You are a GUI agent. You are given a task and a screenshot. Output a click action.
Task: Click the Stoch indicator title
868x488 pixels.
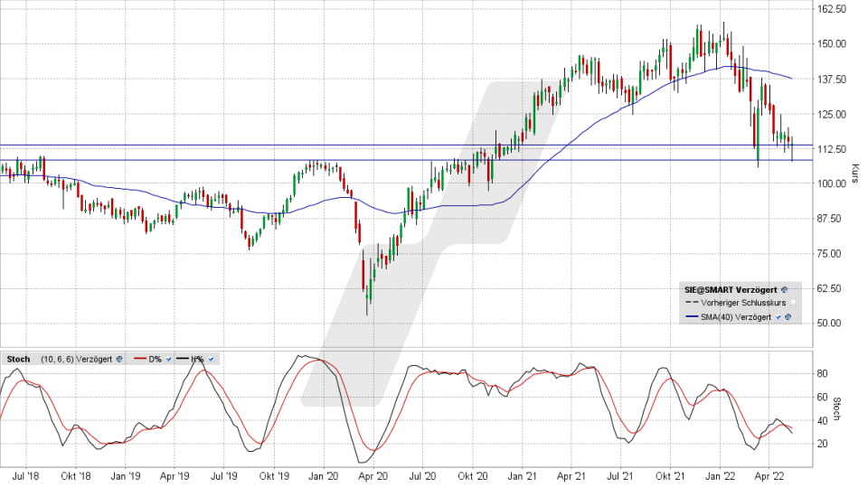(x=18, y=359)
